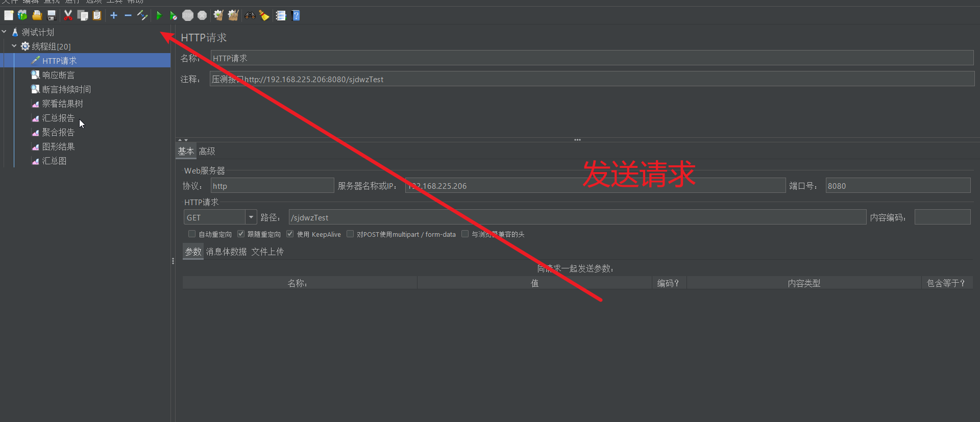Open the 文件上传 tab
Viewport: 980px width, 422px height.
click(x=267, y=252)
